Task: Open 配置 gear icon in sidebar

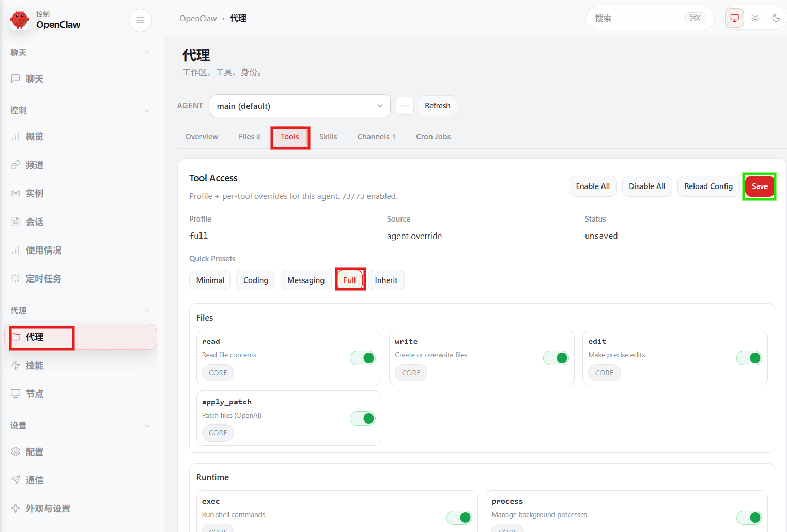Action: tap(16, 451)
